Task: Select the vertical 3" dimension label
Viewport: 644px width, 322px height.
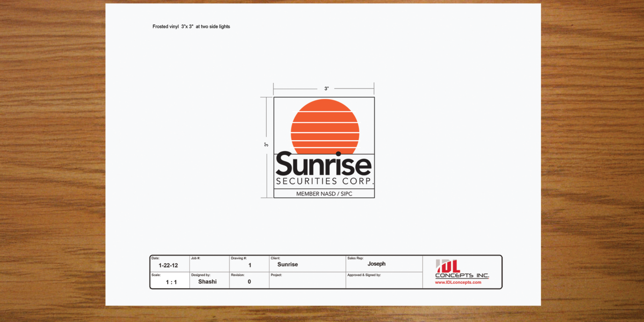Action: pos(266,144)
